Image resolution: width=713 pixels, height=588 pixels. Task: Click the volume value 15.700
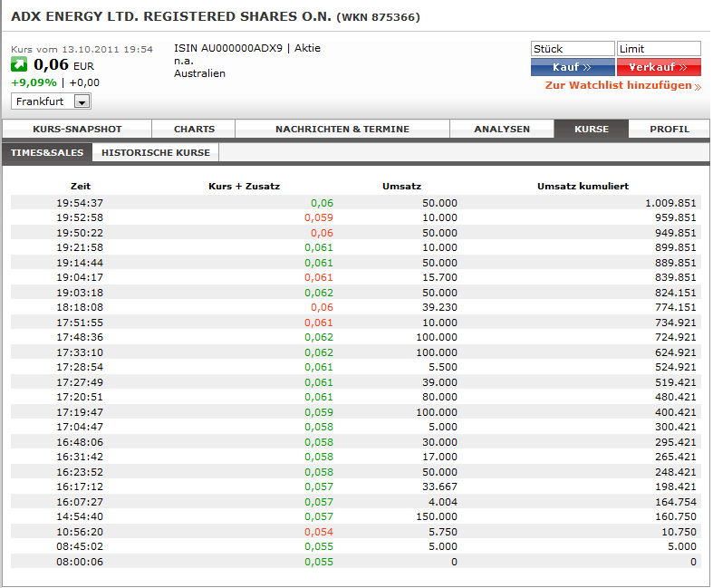[x=439, y=277]
